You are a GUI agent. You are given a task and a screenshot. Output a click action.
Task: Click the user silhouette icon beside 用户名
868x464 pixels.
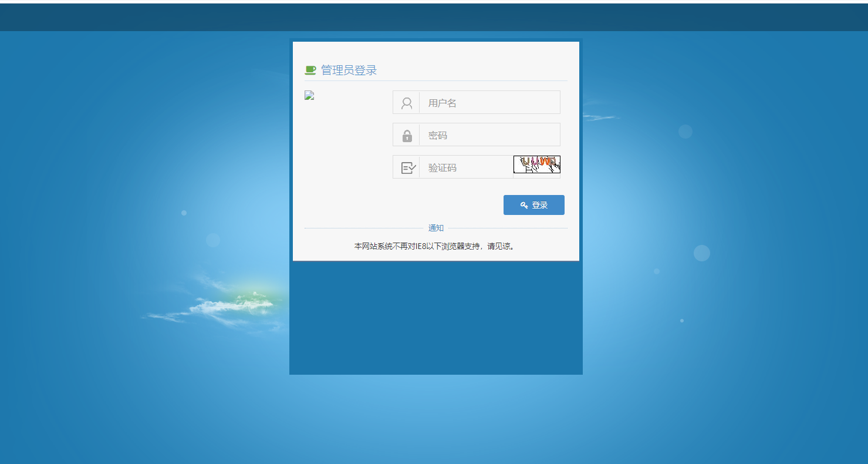(x=406, y=103)
